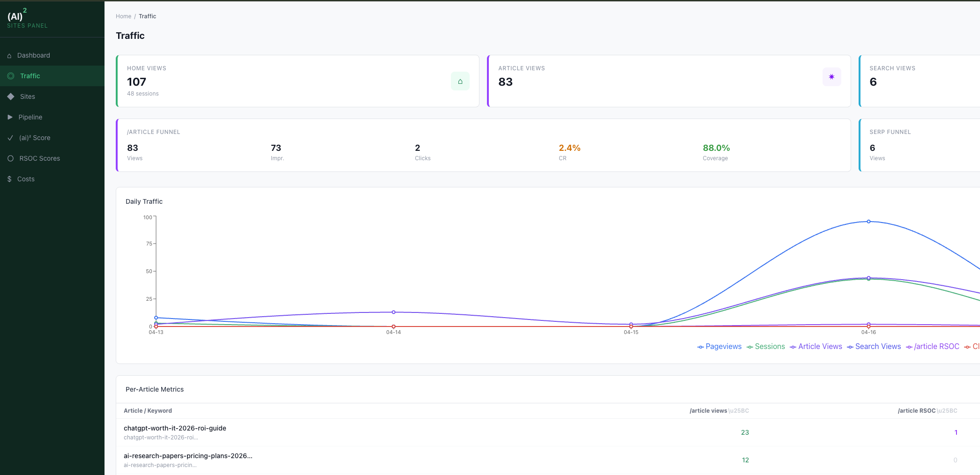Click the 04-14 Article Views data point
Screen dimensions: 980x475
coord(394,312)
